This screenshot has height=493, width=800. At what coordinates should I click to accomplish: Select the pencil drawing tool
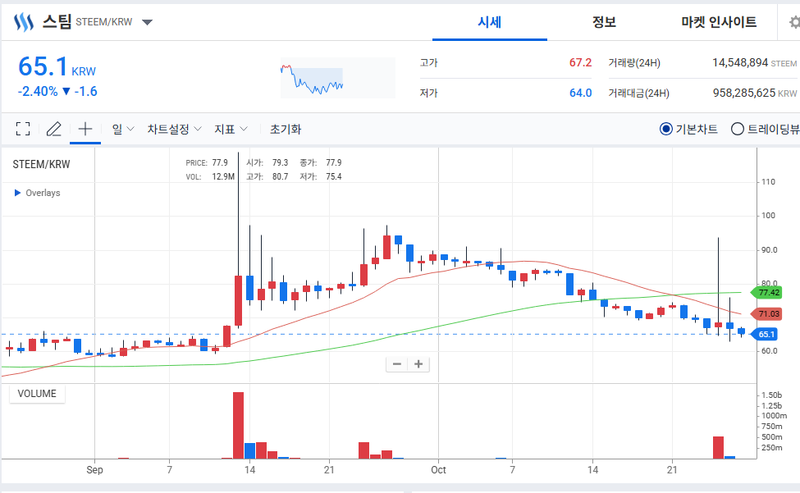click(54, 129)
